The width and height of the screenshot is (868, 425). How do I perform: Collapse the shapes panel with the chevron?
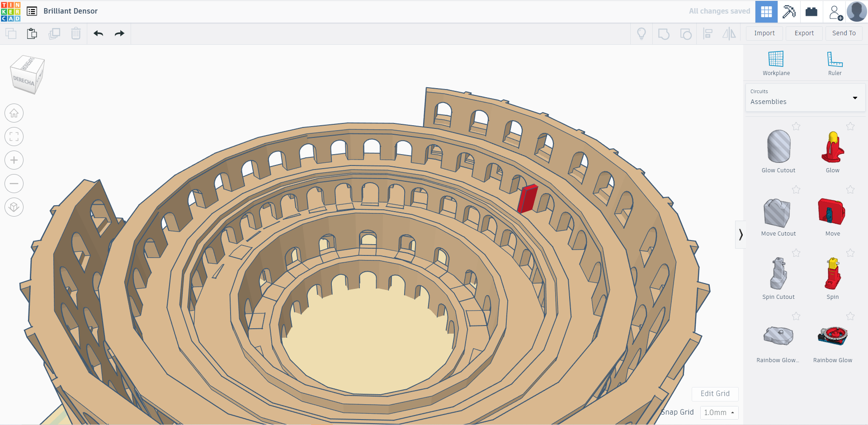(x=741, y=235)
